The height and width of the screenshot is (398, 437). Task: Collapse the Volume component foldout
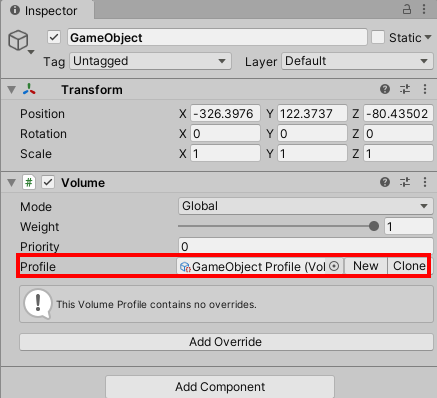tap(12, 183)
